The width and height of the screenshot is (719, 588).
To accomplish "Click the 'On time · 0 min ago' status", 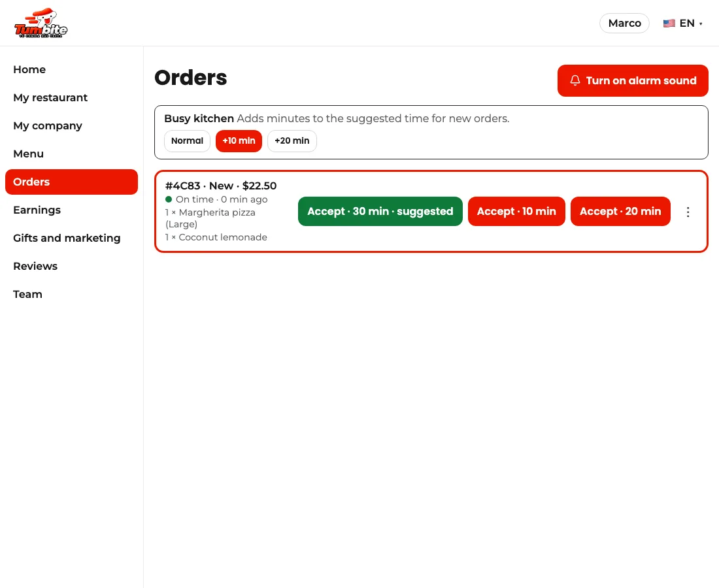I will tap(216, 199).
